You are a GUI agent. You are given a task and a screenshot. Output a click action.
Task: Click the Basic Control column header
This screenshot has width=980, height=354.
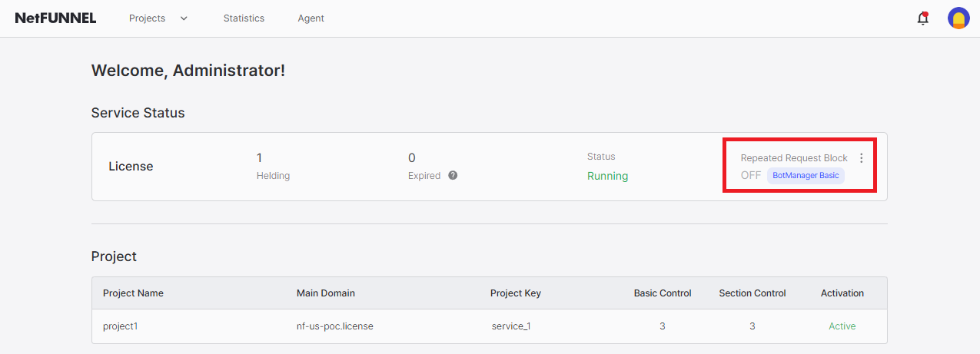662,293
